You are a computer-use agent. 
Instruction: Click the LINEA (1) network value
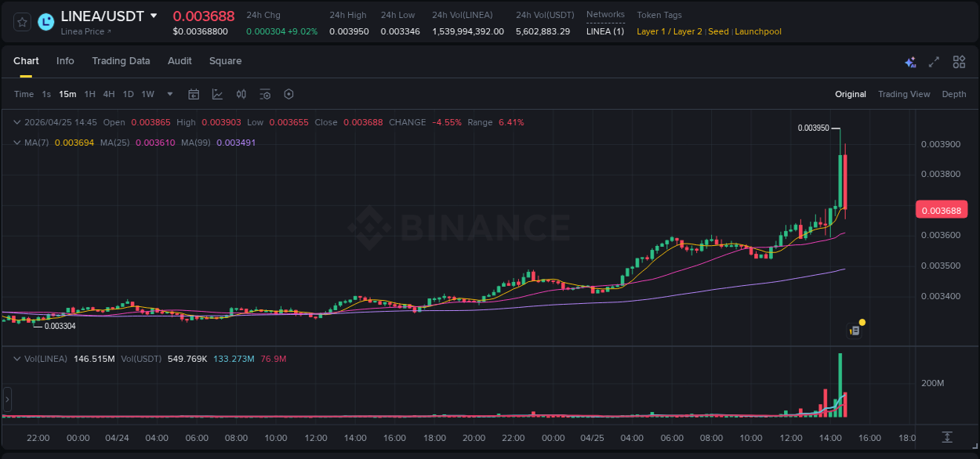tap(605, 31)
